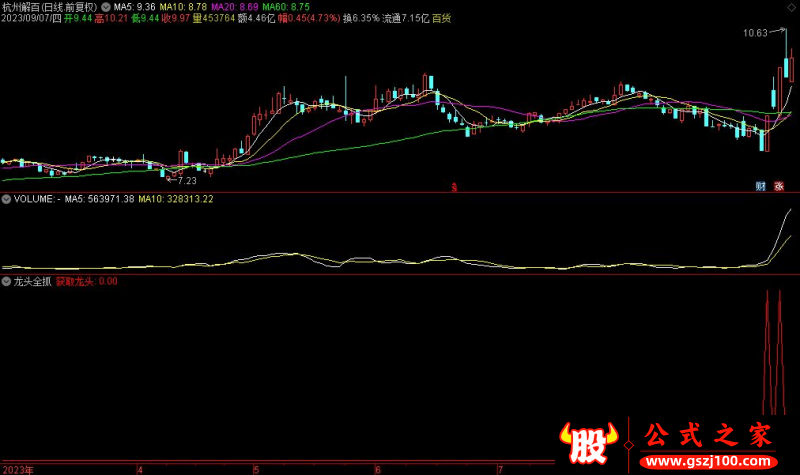The image size is (800, 475).
Task: Click the volume MA5: 563971.38 label
Action: (x=99, y=199)
